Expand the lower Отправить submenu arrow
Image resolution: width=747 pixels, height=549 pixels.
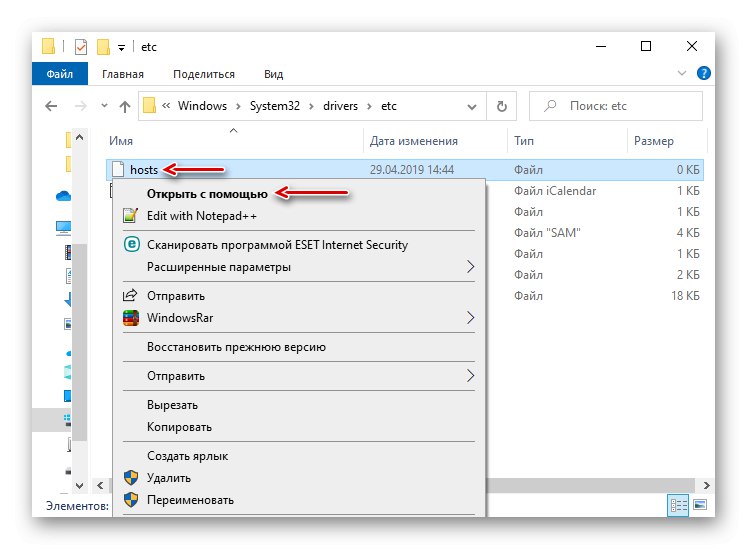470,376
